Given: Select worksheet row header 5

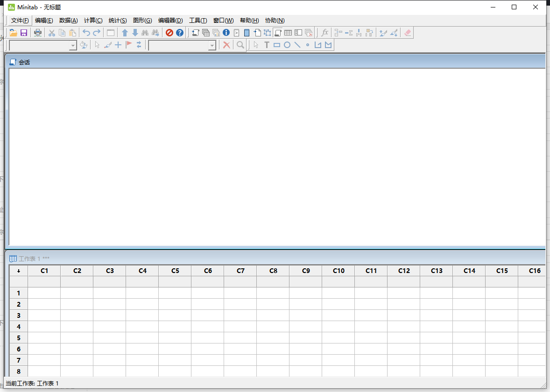Looking at the screenshot, I should click(19, 338).
